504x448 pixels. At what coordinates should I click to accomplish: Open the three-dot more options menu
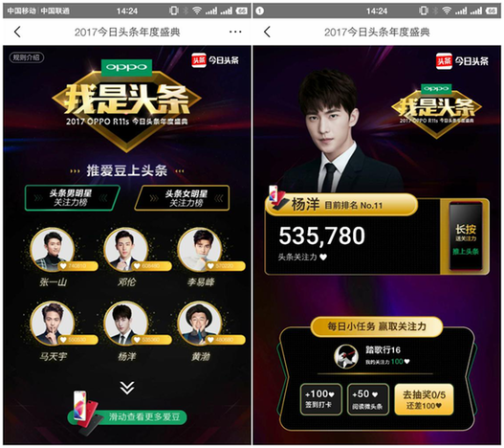(235, 32)
